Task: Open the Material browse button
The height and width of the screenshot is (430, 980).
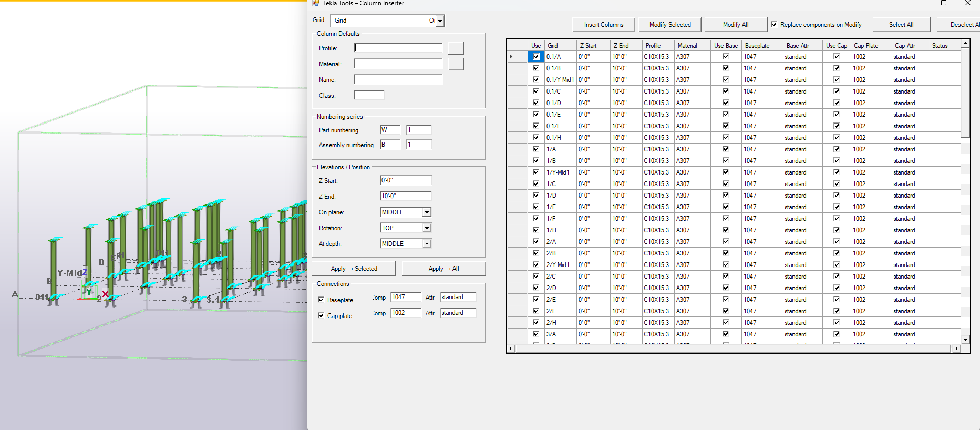Action: pos(456,64)
